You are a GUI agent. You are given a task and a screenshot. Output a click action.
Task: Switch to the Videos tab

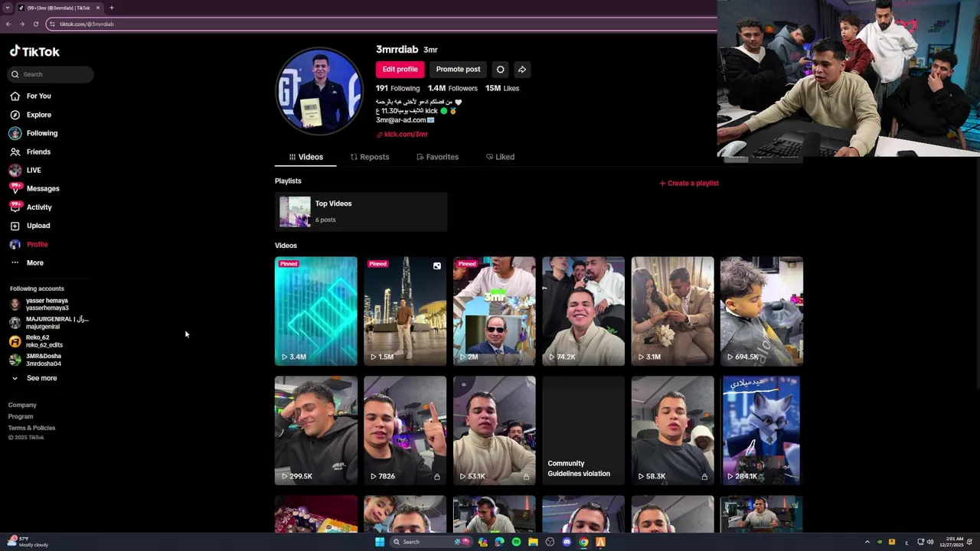coord(306,157)
